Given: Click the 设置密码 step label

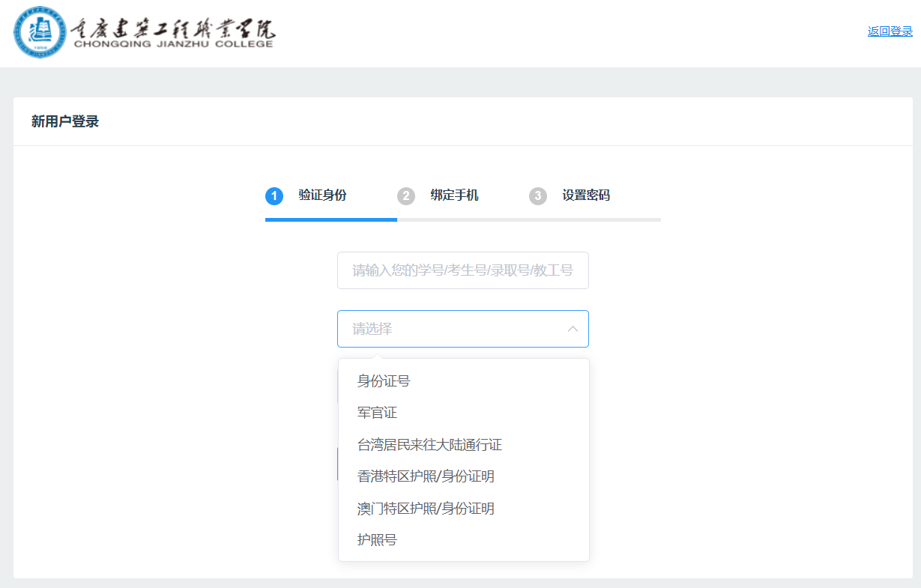Looking at the screenshot, I should (x=586, y=196).
